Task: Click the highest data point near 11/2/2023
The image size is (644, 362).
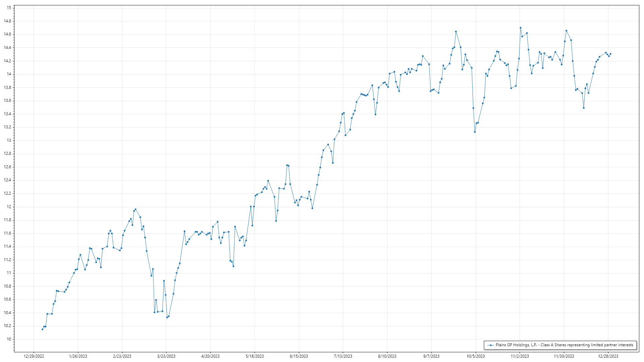Action: tap(521, 28)
